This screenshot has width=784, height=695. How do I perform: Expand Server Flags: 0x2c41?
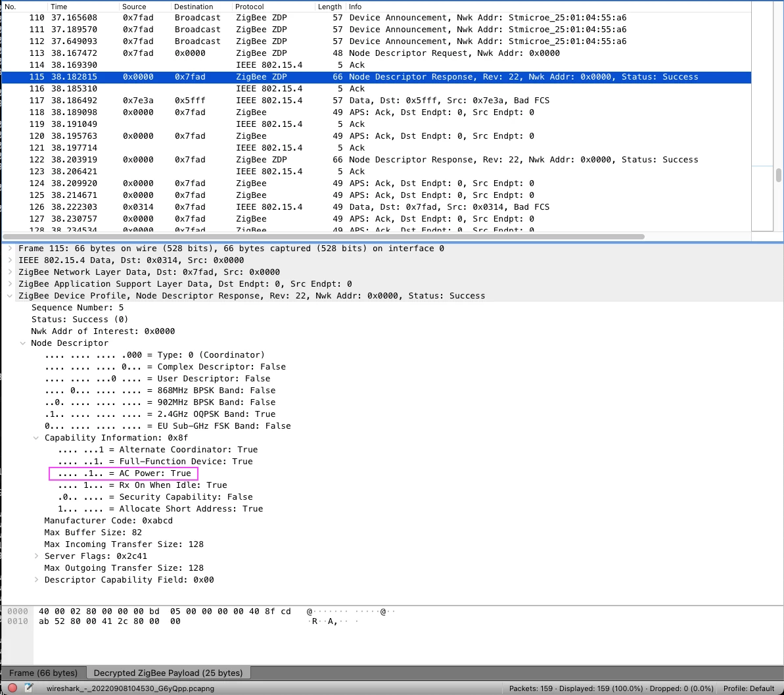pyautogui.click(x=36, y=556)
